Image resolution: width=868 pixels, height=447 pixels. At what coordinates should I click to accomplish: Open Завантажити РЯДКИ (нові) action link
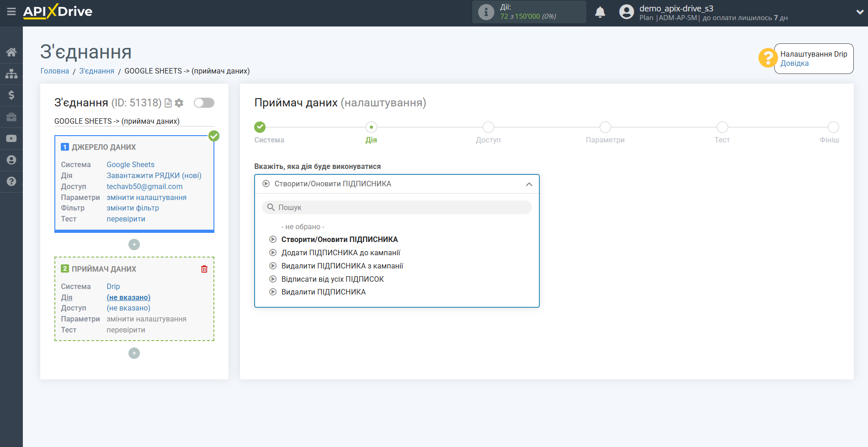click(154, 176)
